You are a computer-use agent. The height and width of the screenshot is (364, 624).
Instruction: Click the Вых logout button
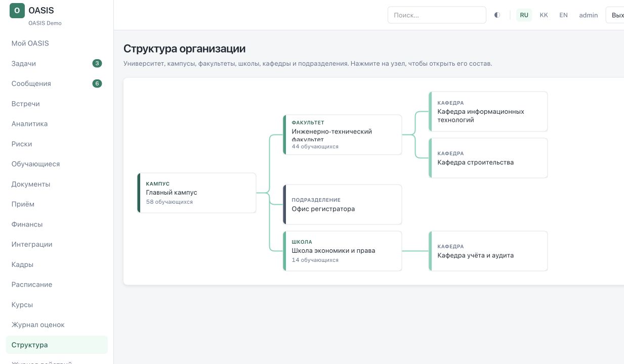point(615,15)
